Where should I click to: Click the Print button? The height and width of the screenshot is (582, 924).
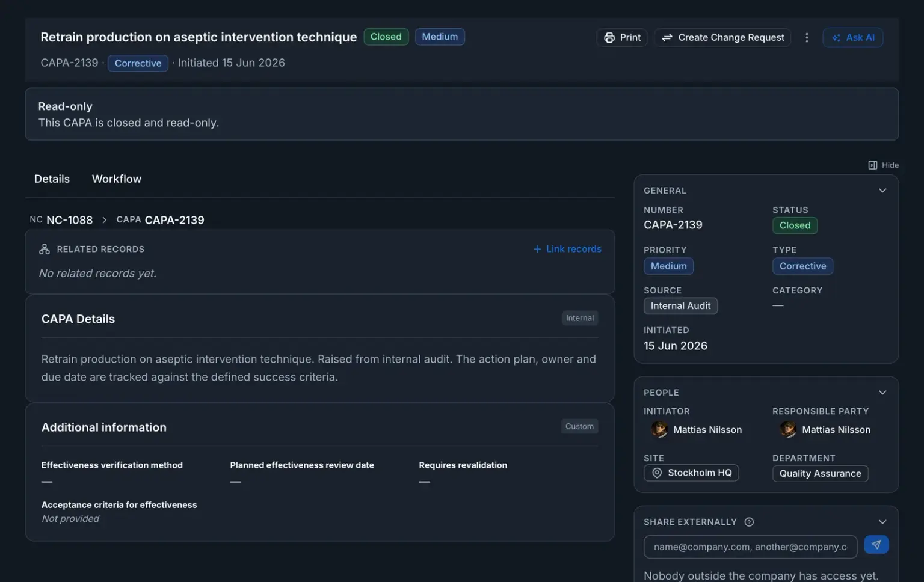[622, 37]
